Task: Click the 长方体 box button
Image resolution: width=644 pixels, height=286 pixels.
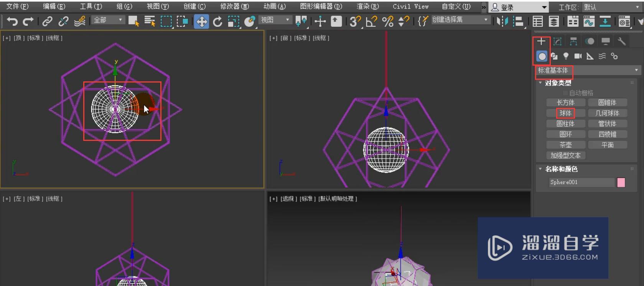Action: [x=566, y=102]
